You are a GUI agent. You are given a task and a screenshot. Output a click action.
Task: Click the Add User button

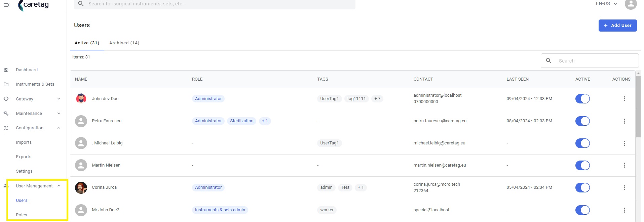click(617, 26)
